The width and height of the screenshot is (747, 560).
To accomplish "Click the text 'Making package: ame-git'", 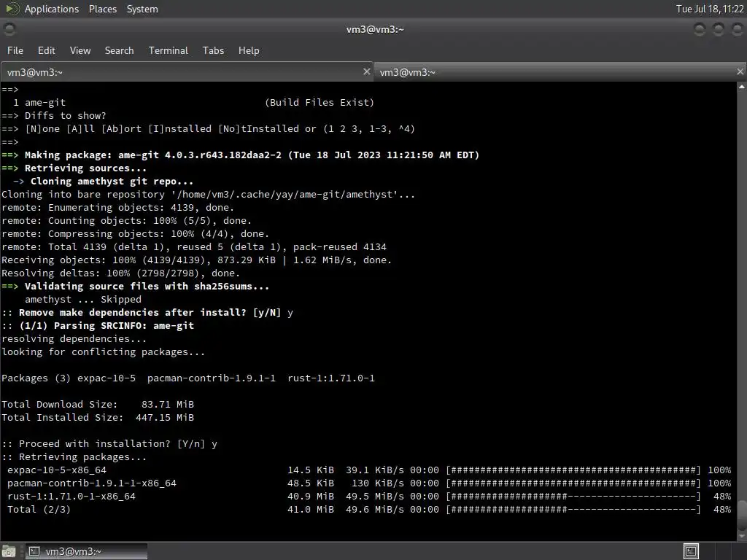I will pos(91,155).
